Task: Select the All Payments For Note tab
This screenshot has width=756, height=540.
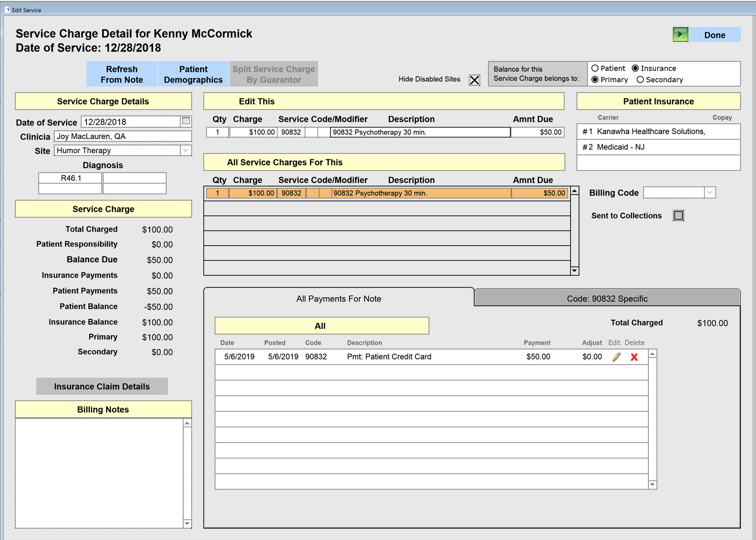Action: click(339, 299)
